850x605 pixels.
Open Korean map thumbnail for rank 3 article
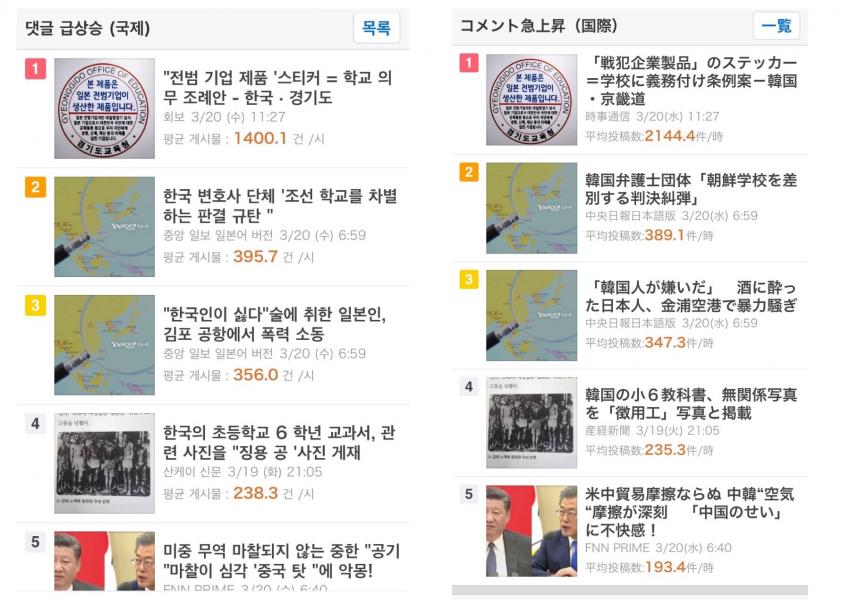click(104, 345)
